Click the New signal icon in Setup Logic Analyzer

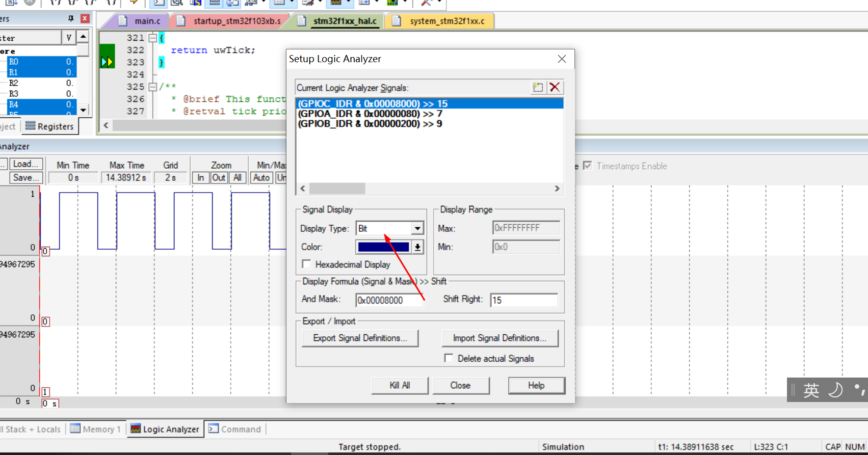pos(538,87)
